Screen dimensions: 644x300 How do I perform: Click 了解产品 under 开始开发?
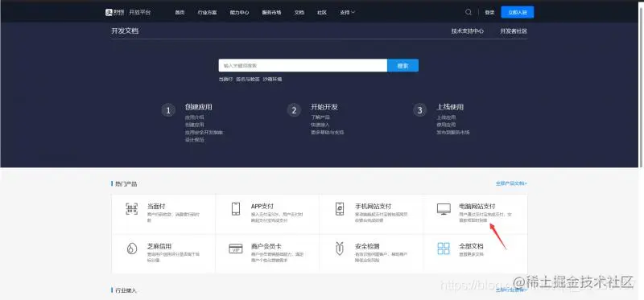click(x=320, y=117)
